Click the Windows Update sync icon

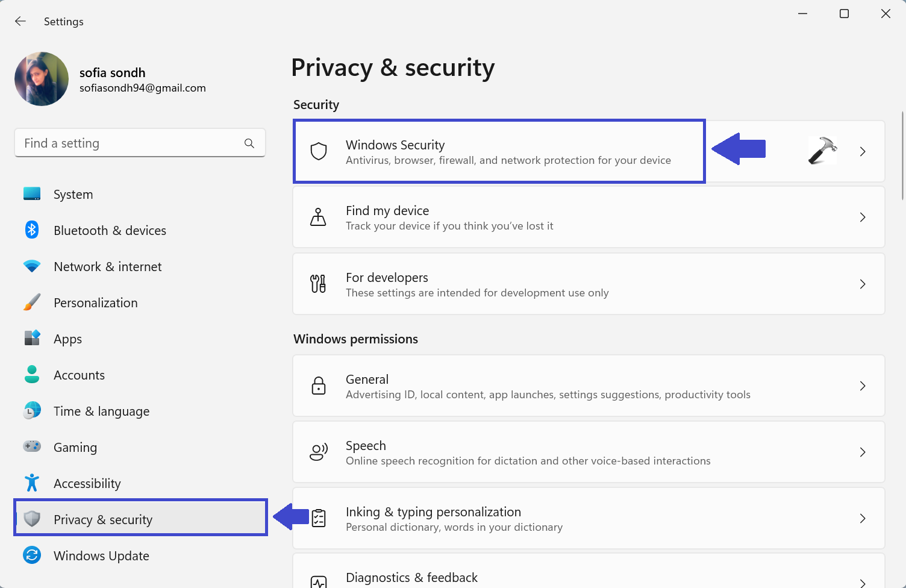click(32, 555)
